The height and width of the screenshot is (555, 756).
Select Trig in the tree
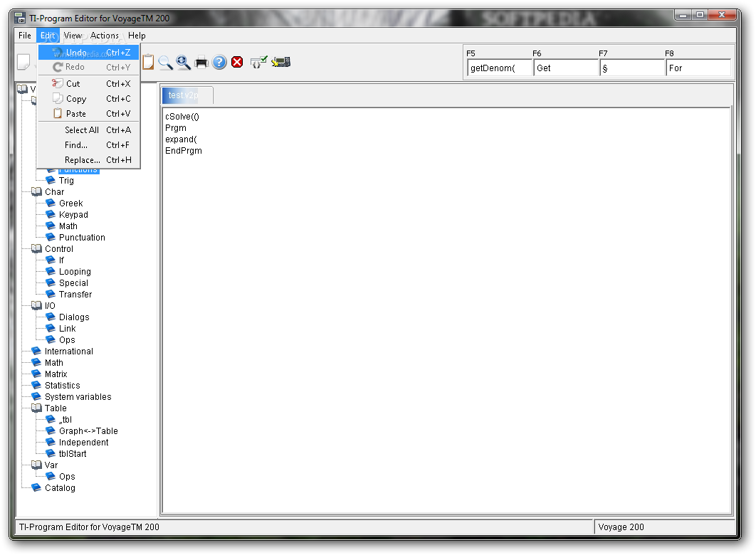(66, 181)
